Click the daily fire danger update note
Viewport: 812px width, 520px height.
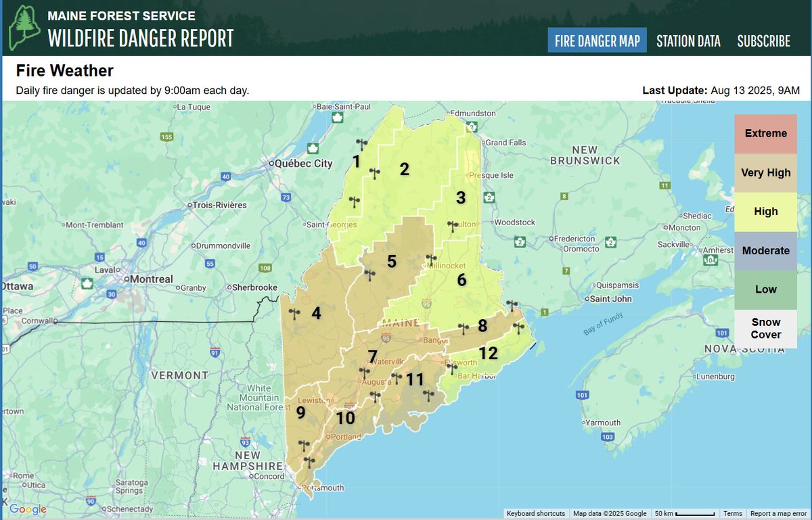click(x=133, y=90)
